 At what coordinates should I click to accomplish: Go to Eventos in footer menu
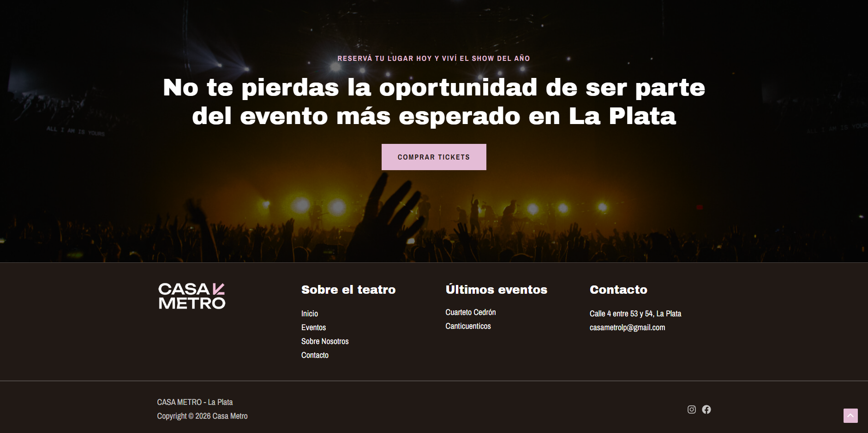[x=314, y=327]
